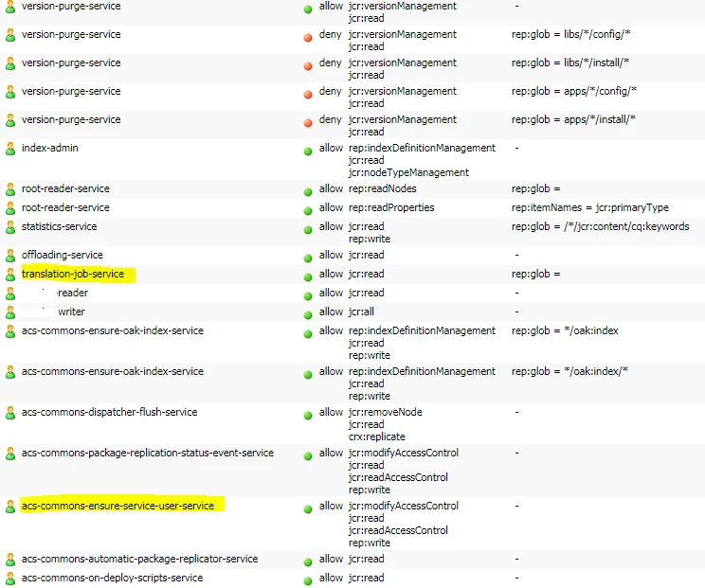Click the deny label in the apps/*/config/* row
This screenshot has width=705, height=588.
[x=331, y=91]
